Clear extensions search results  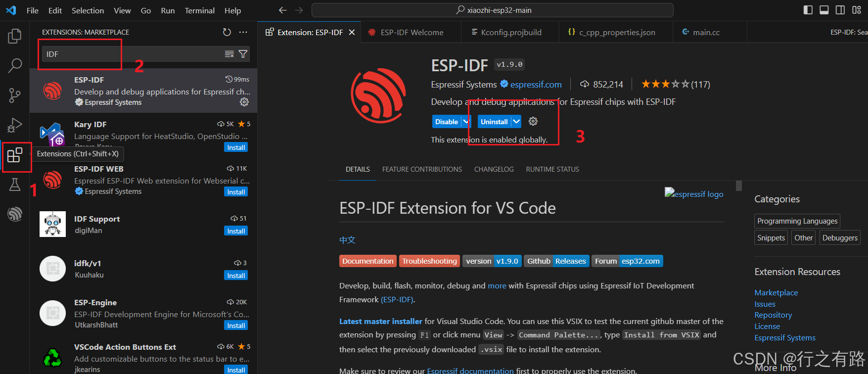pyautogui.click(x=229, y=54)
